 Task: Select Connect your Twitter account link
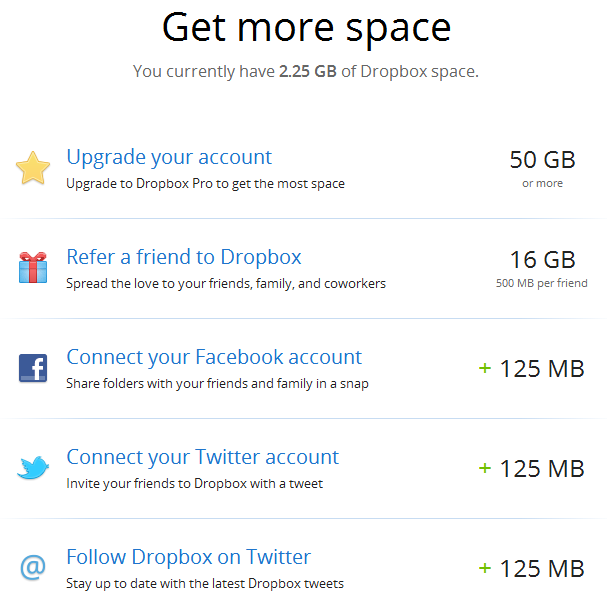203,457
